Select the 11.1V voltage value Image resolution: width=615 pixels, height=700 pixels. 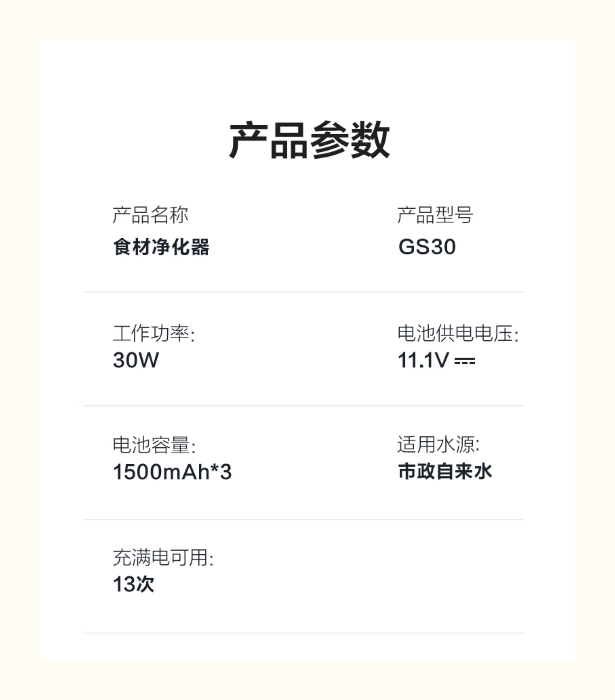[x=423, y=360]
